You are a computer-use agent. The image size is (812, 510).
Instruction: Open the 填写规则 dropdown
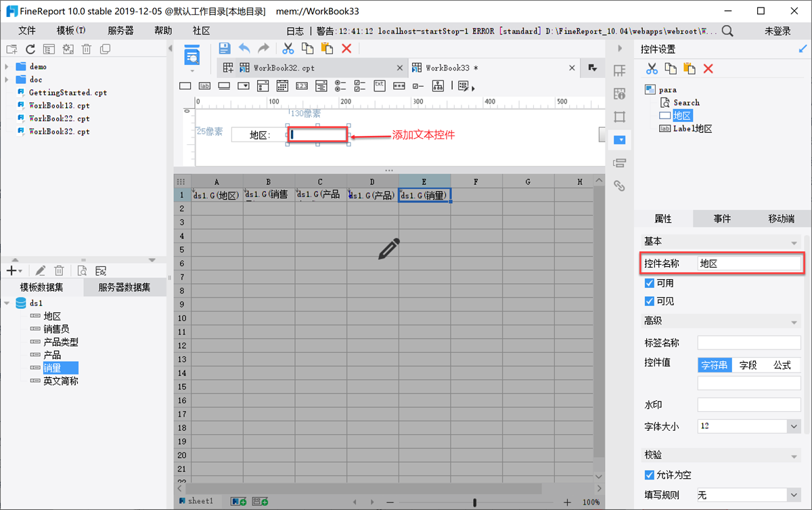click(794, 495)
